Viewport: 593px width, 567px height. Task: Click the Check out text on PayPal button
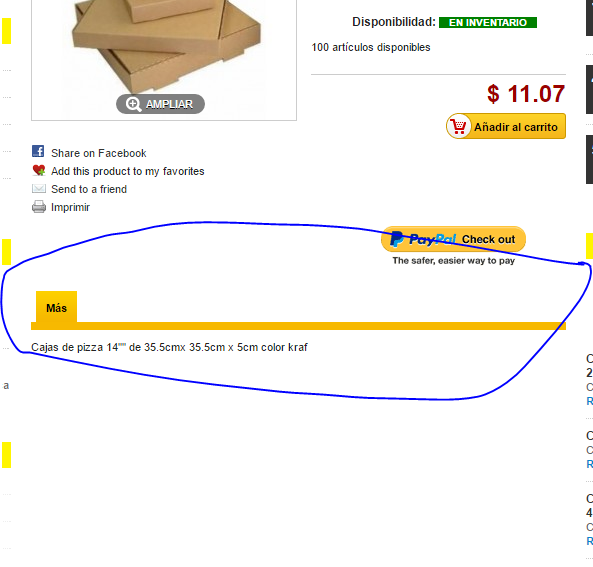[x=488, y=239]
